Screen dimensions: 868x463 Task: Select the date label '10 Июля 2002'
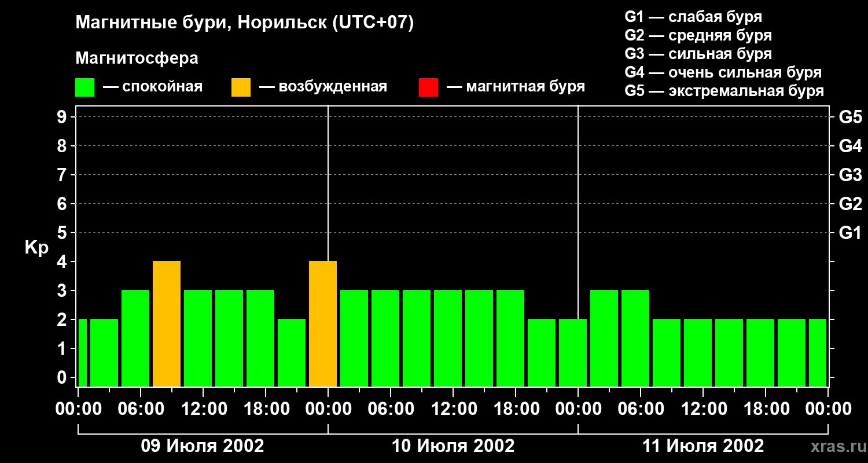[x=453, y=446]
